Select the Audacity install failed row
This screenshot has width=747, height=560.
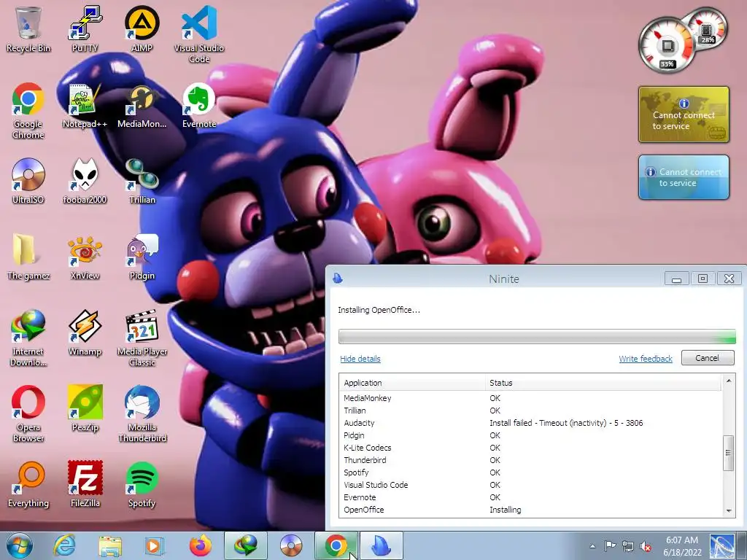[531, 423]
